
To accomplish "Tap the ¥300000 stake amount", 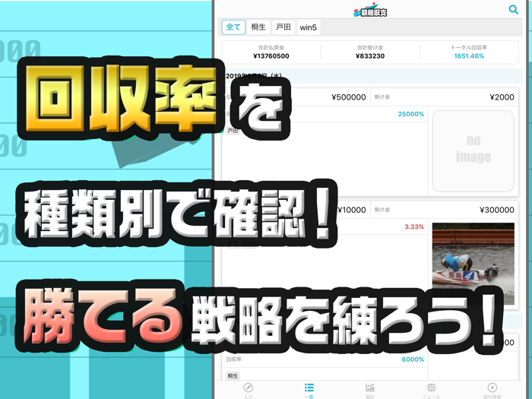I will [x=497, y=210].
